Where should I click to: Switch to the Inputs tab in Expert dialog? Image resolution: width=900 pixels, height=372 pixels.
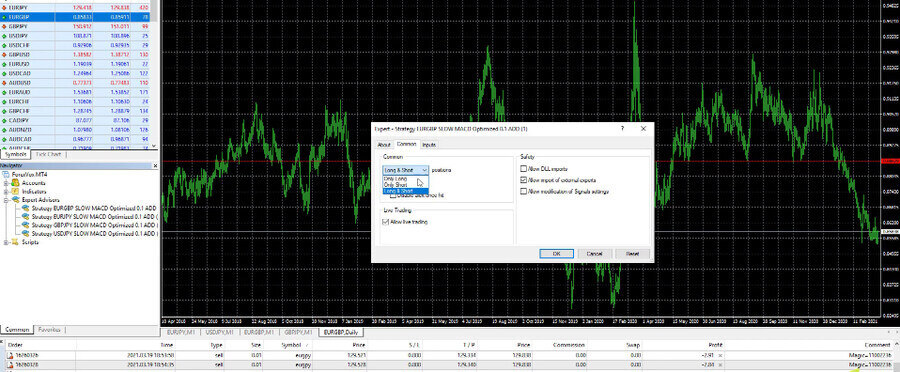(x=429, y=145)
